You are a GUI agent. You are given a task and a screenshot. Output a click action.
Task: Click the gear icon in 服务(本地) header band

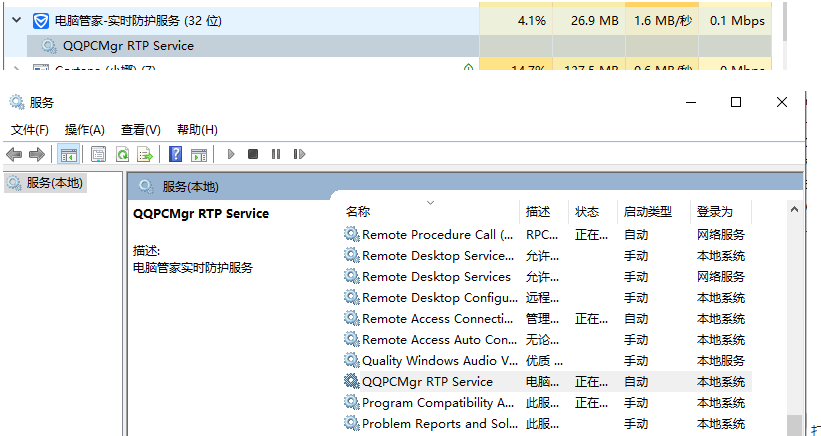click(146, 186)
